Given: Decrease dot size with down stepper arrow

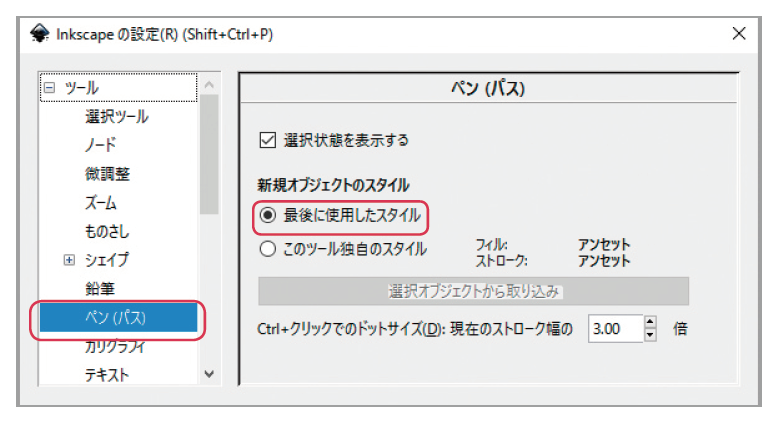Looking at the screenshot, I should coord(650,335).
